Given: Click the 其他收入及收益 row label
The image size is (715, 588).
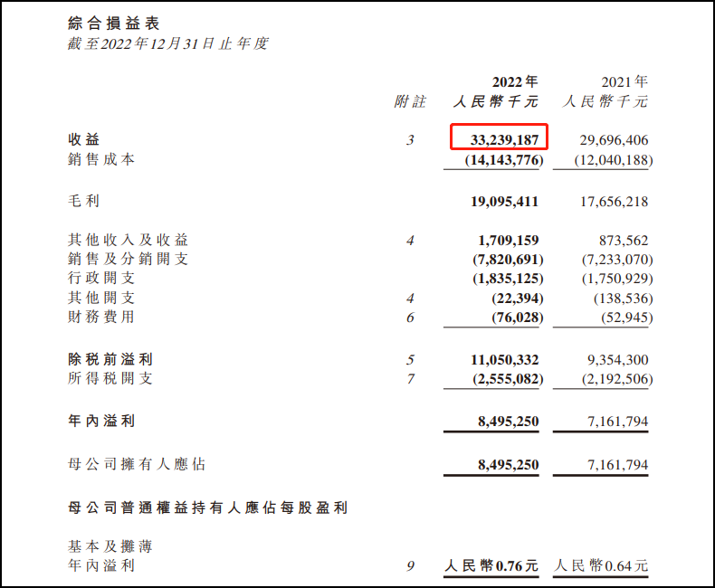Looking at the screenshot, I should click(129, 240).
